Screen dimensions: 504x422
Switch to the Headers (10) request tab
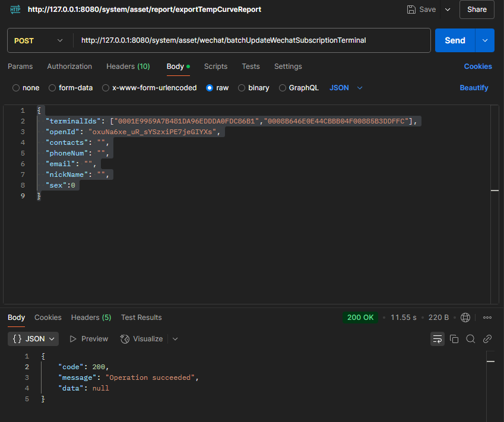pyautogui.click(x=128, y=66)
